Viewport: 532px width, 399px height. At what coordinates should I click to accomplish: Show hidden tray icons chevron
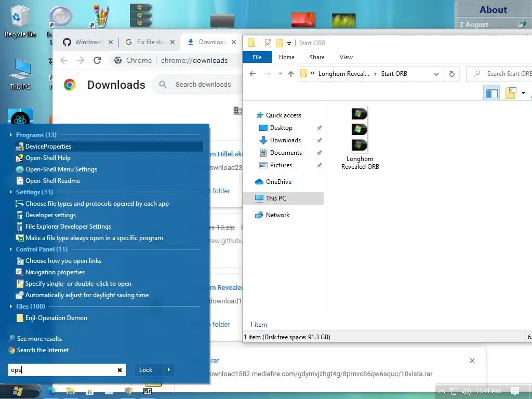point(442,391)
